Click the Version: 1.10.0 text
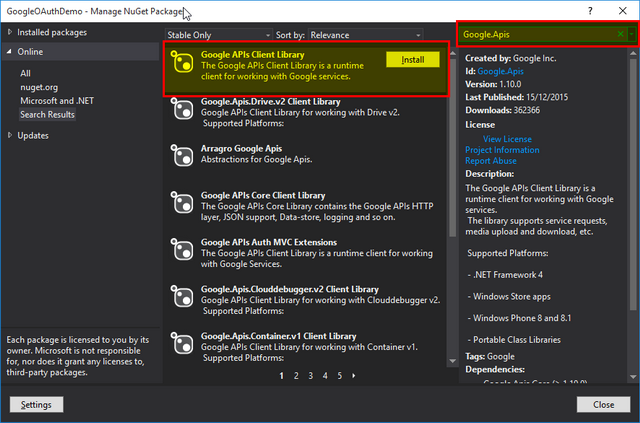Image resolution: width=640 pixels, height=423 pixels. [x=493, y=85]
